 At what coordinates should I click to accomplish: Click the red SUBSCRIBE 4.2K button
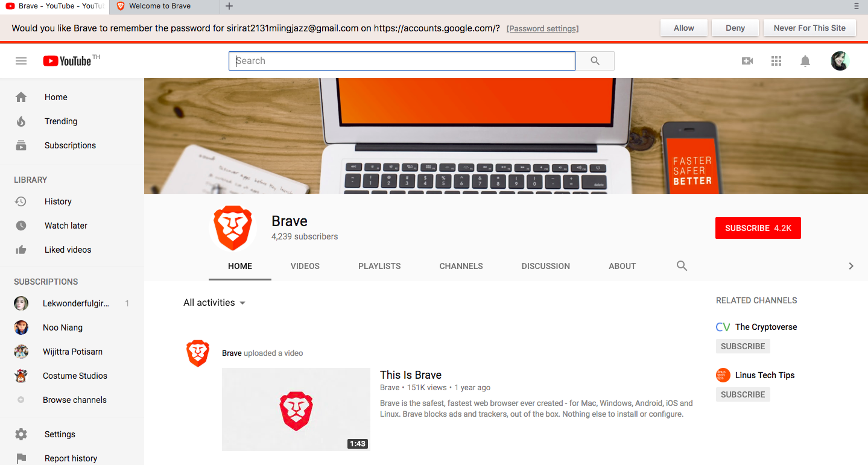[758, 228]
